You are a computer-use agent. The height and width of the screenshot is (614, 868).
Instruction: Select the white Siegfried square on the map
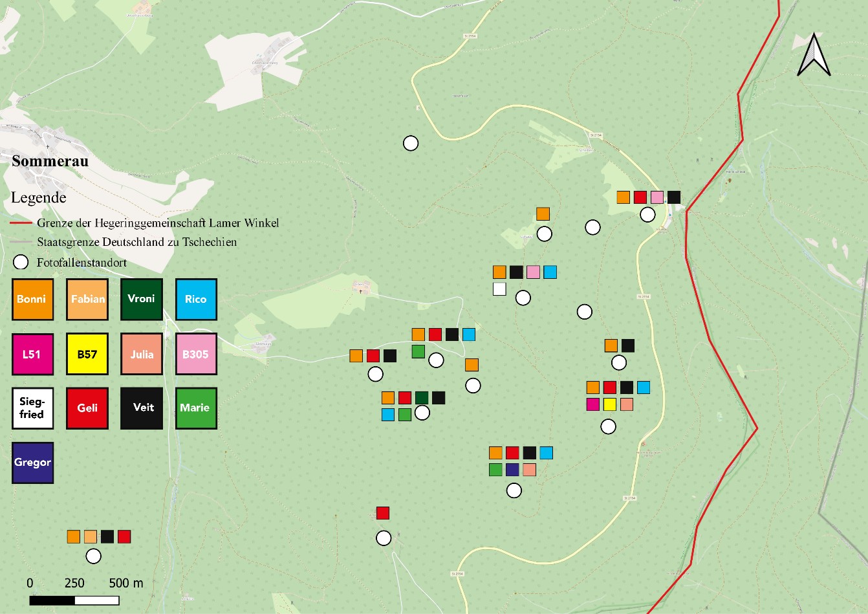(x=499, y=289)
